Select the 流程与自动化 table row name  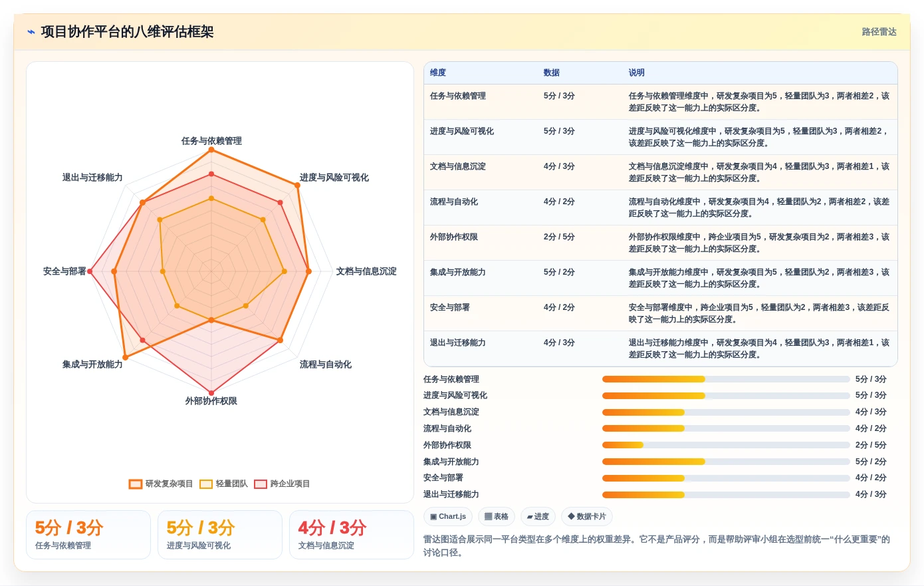point(454,202)
